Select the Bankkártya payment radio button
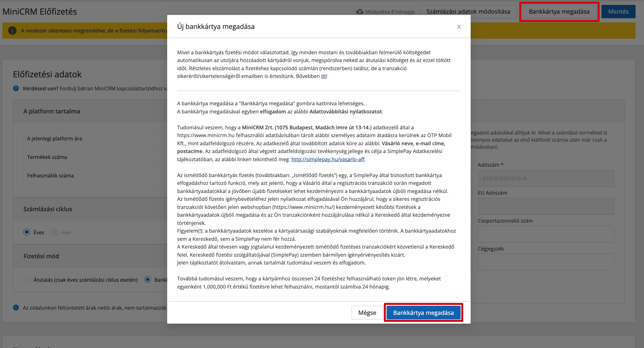This screenshot has height=348, width=644. coord(148,279)
